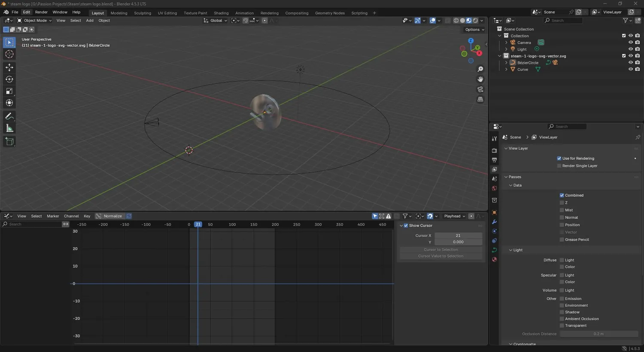Open the Render menu

[x=41, y=12]
